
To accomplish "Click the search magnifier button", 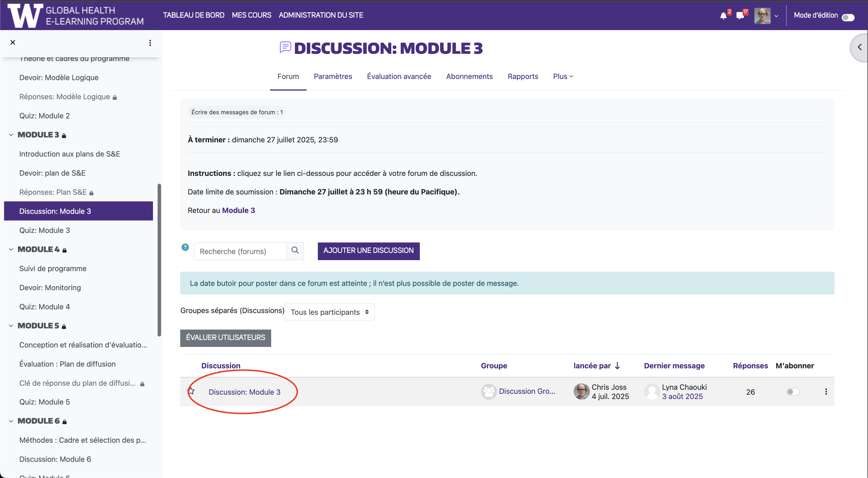I will coord(295,251).
